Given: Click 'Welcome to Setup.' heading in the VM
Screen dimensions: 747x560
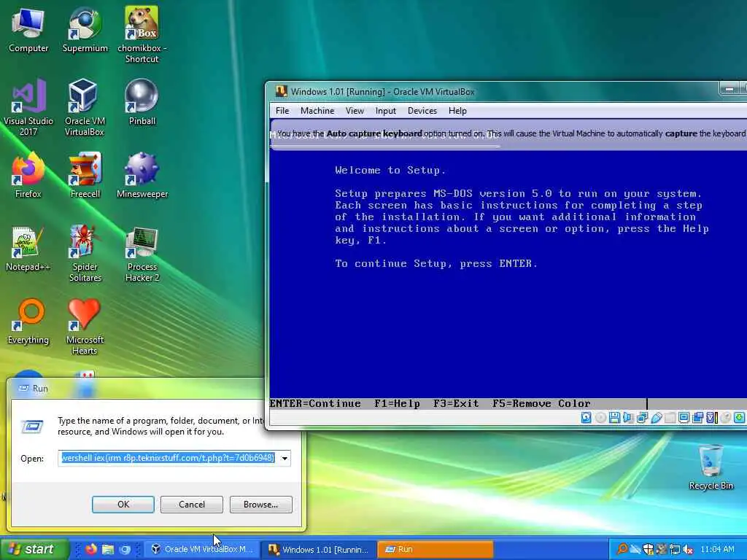Looking at the screenshot, I should [390, 170].
